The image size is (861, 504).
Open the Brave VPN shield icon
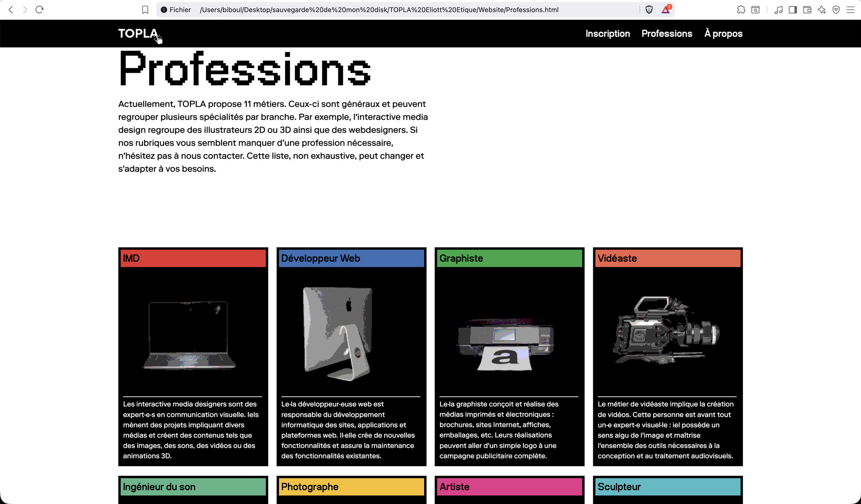(x=836, y=10)
